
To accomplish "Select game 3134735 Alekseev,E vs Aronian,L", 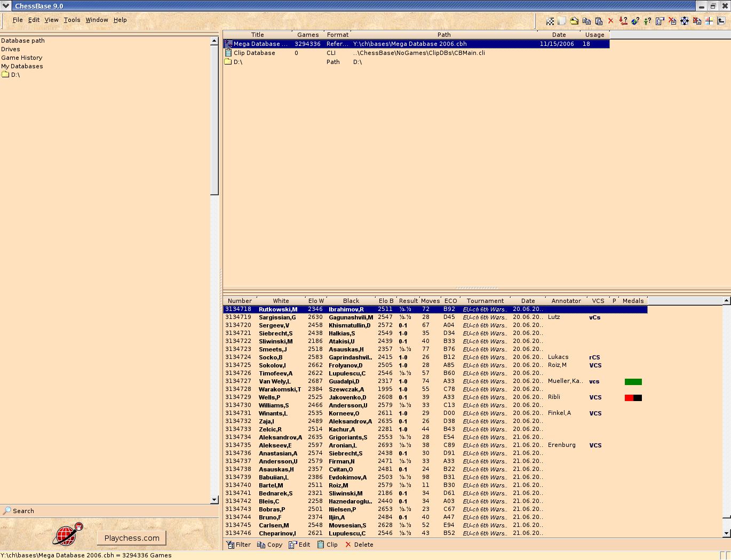I will (435, 445).
